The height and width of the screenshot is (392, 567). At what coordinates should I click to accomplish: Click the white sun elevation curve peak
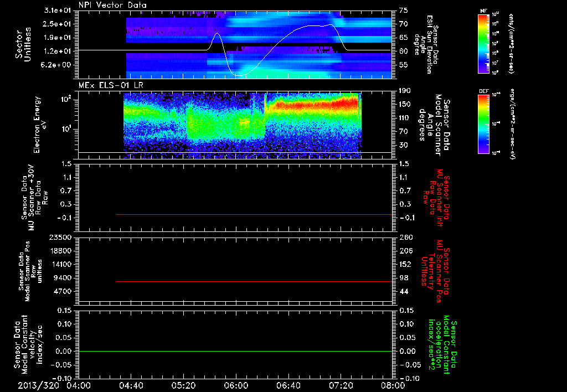330,24
